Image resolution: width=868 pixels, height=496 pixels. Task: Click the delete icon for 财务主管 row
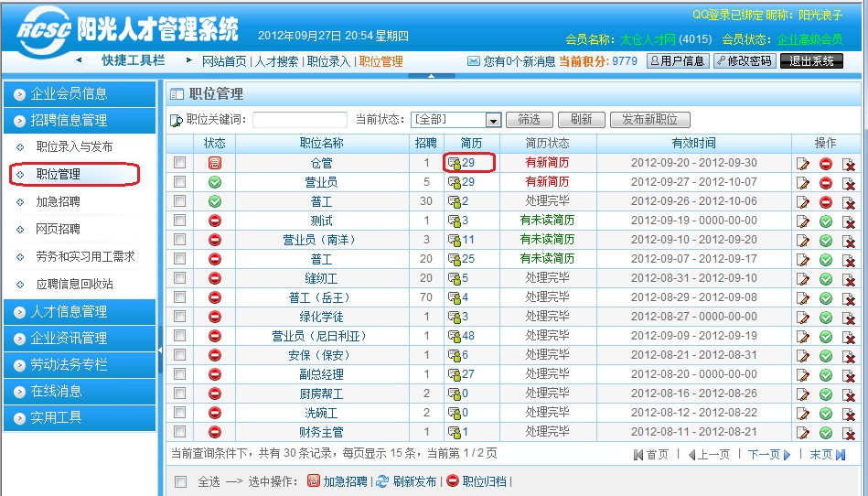(x=849, y=433)
